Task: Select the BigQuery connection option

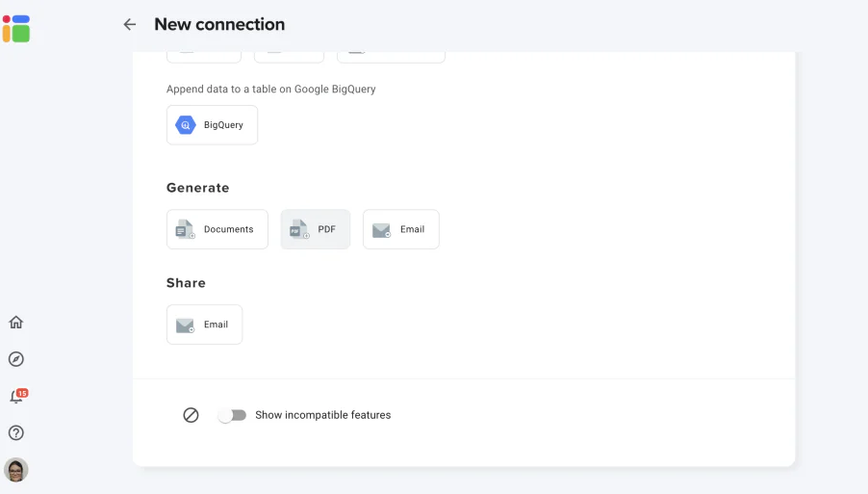Action: pyautogui.click(x=212, y=125)
